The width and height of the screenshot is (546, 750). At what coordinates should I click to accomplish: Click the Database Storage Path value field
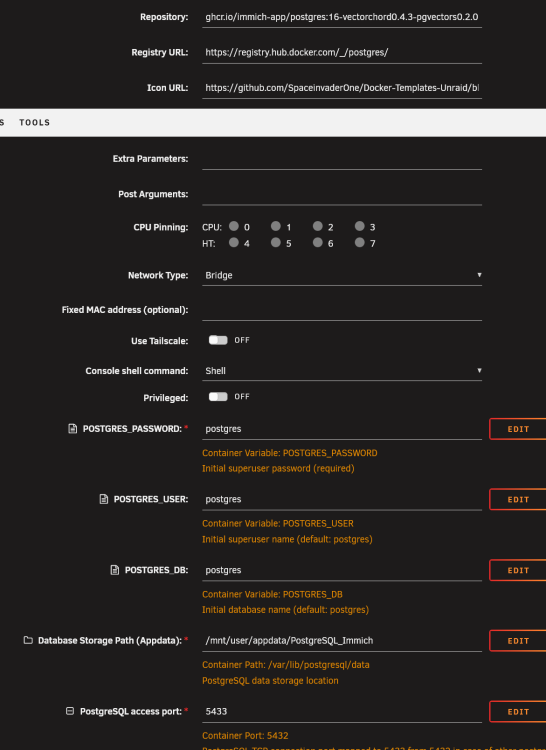coord(342,641)
